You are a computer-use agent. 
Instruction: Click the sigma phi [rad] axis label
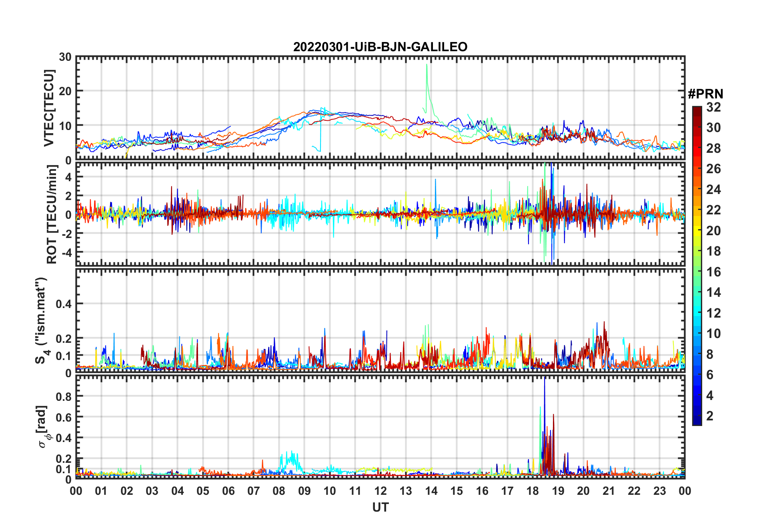[x=43, y=426]
